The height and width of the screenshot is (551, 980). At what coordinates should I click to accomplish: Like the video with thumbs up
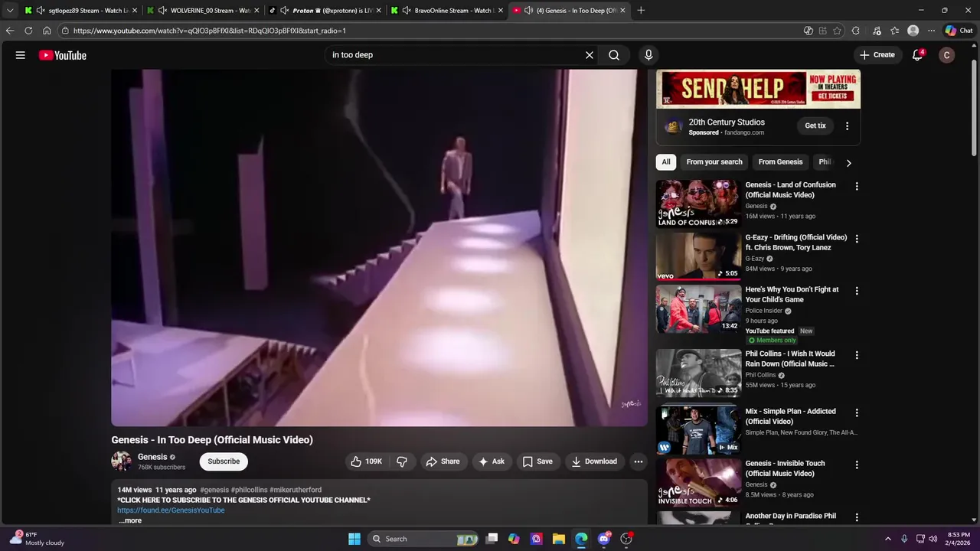[x=367, y=461]
